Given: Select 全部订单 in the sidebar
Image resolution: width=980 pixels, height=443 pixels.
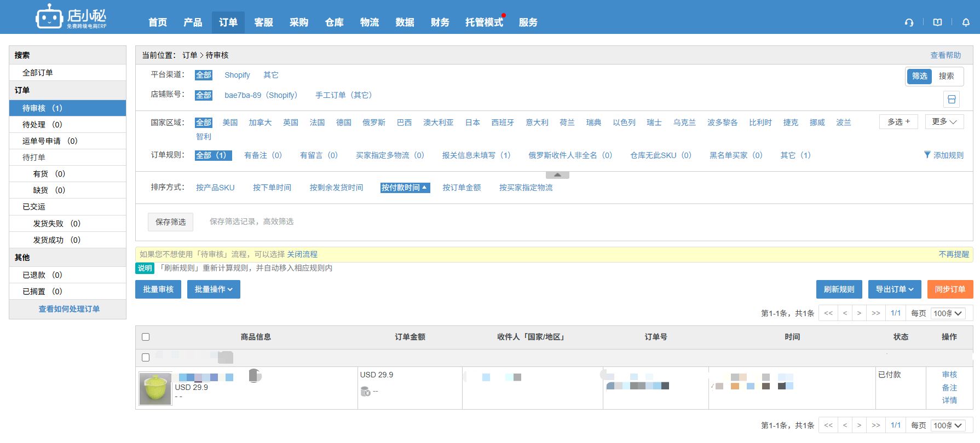Looking at the screenshot, I should click(x=67, y=73).
